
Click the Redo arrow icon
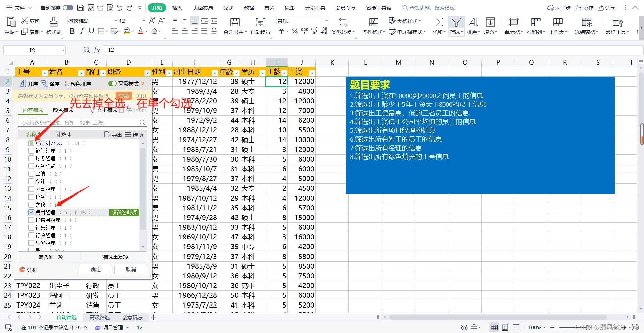[130, 8]
